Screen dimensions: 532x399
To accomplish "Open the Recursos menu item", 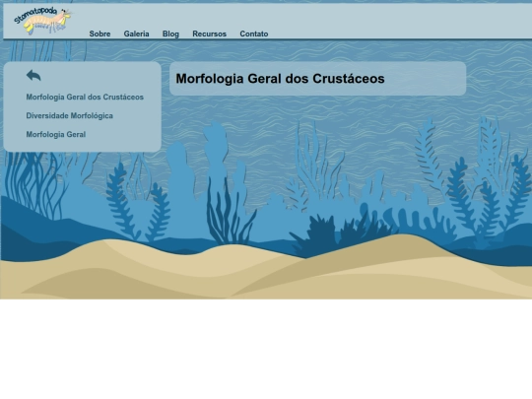I will pos(209,33).
